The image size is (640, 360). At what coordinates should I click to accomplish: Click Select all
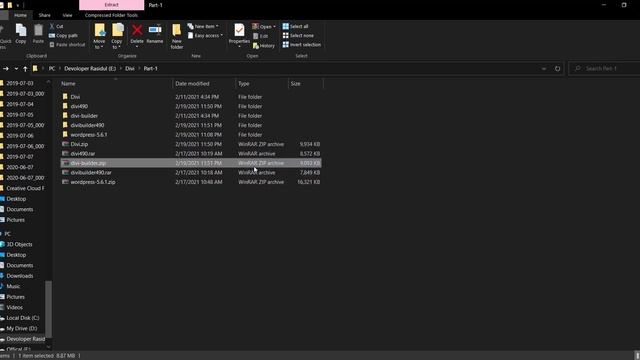296,26
